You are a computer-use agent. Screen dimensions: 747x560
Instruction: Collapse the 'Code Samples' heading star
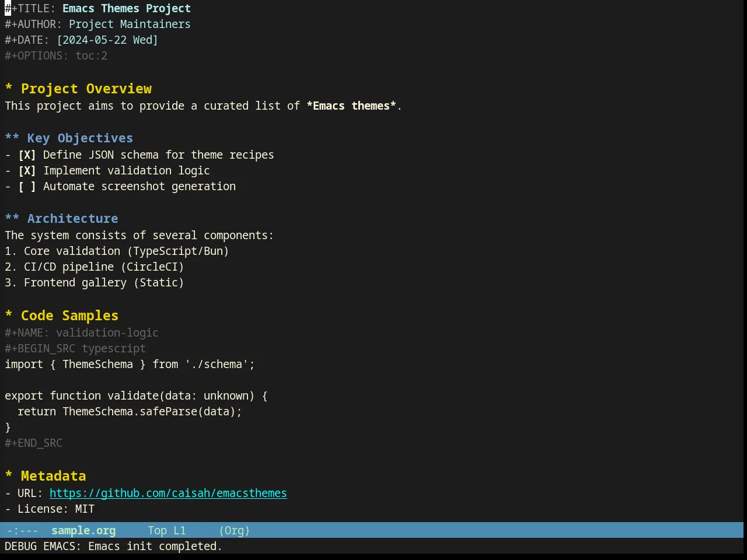tap(9, 316)
